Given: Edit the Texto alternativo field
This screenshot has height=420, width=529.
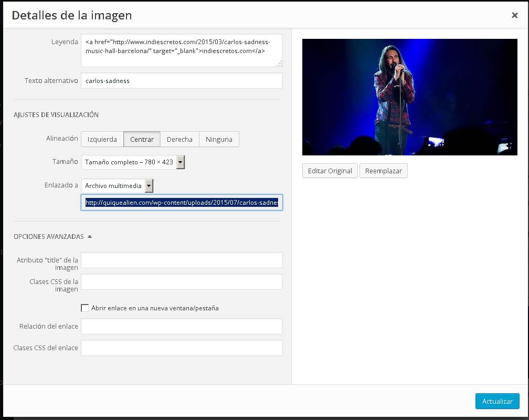Looking at the screenshot, I should [182, 81].
